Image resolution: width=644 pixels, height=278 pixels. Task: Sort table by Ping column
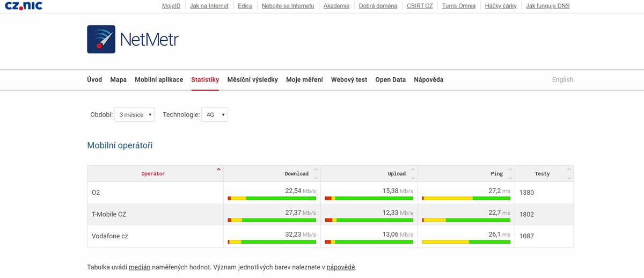pyautogui.click(x=466, y=174)
